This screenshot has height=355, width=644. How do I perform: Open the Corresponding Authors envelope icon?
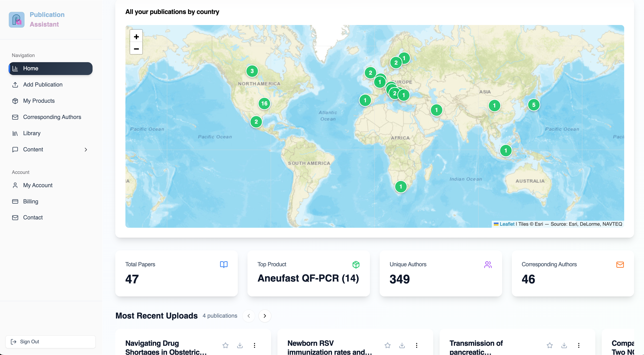[15, 117]
